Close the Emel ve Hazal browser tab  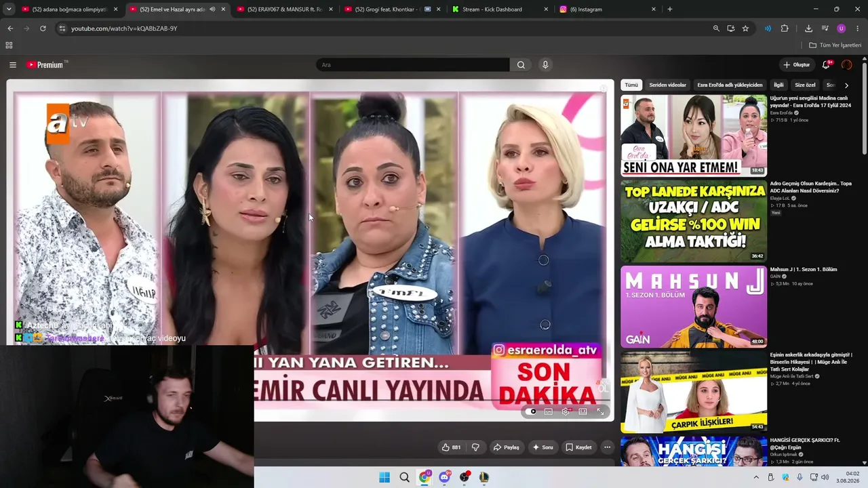pos(223,9)
